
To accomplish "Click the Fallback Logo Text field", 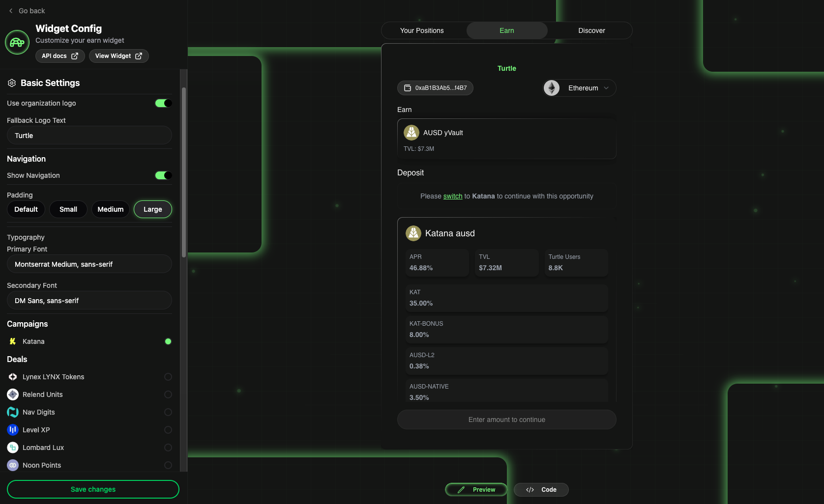I will [x=89, y=136].
